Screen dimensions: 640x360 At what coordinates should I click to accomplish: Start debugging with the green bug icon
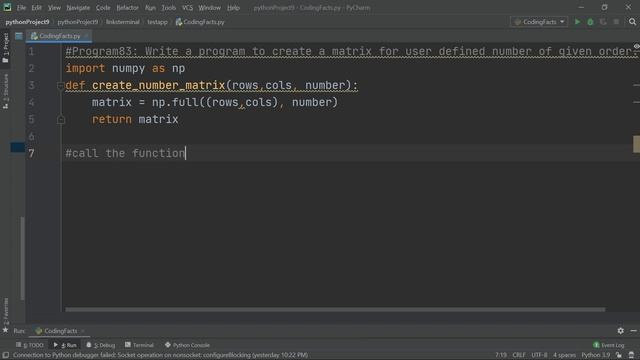coord(590,22)
